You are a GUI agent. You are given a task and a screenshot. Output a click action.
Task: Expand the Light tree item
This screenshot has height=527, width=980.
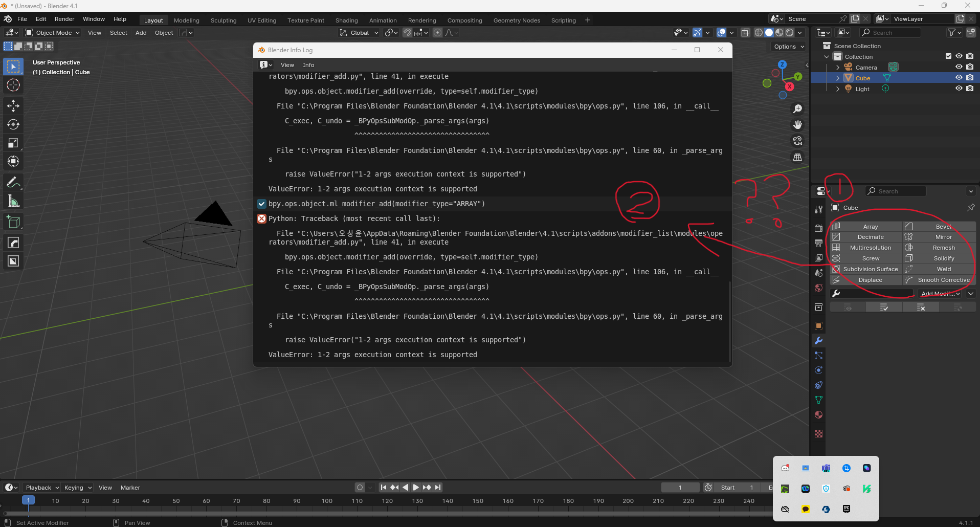click(x=837, y=89)
